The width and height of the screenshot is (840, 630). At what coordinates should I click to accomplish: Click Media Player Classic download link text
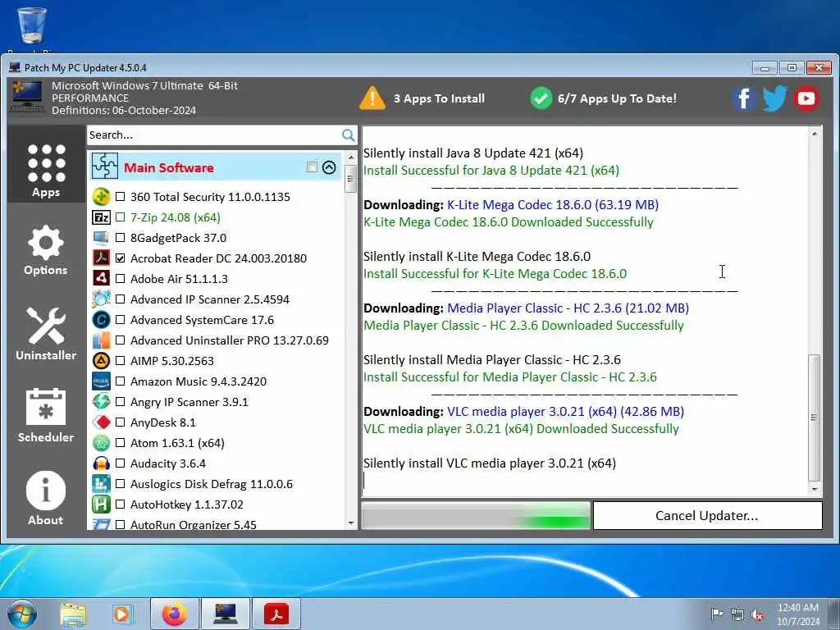568,308
